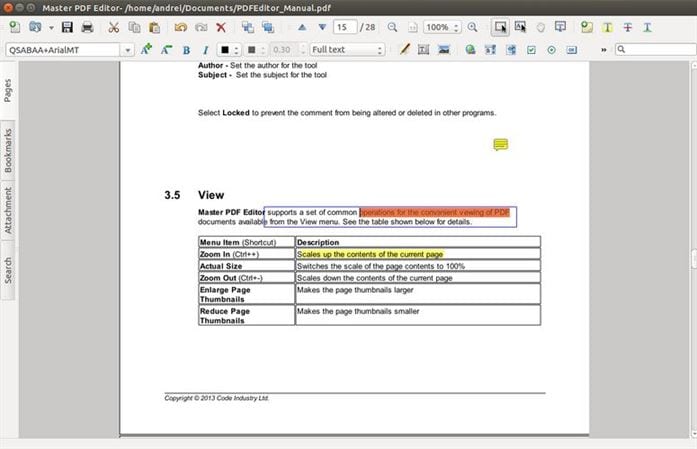Zoom out with magnifier minus icon
Viewport: 697px width, 449px height.
point(393,27)
